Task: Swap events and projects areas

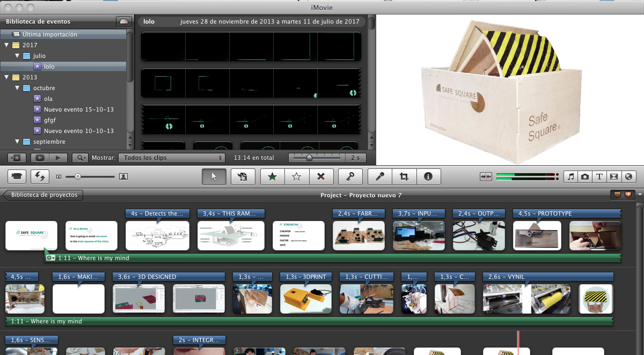Action: coord(40,176)
